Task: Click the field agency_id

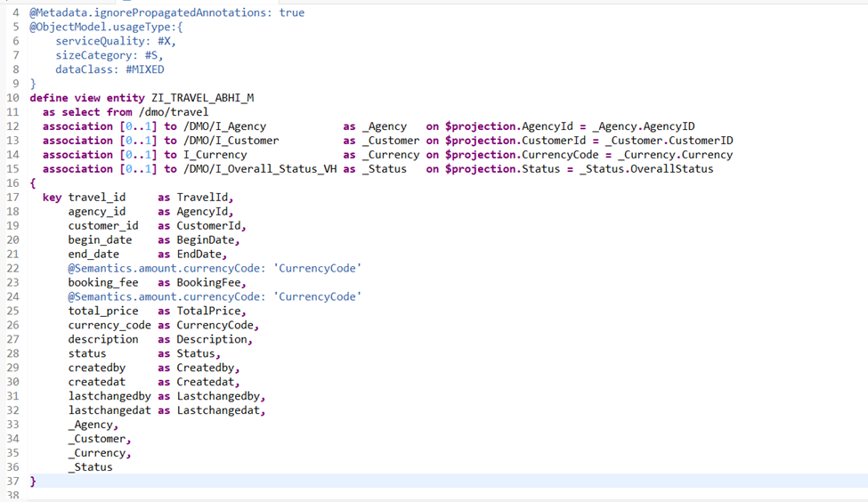Action: click(97, 212)
